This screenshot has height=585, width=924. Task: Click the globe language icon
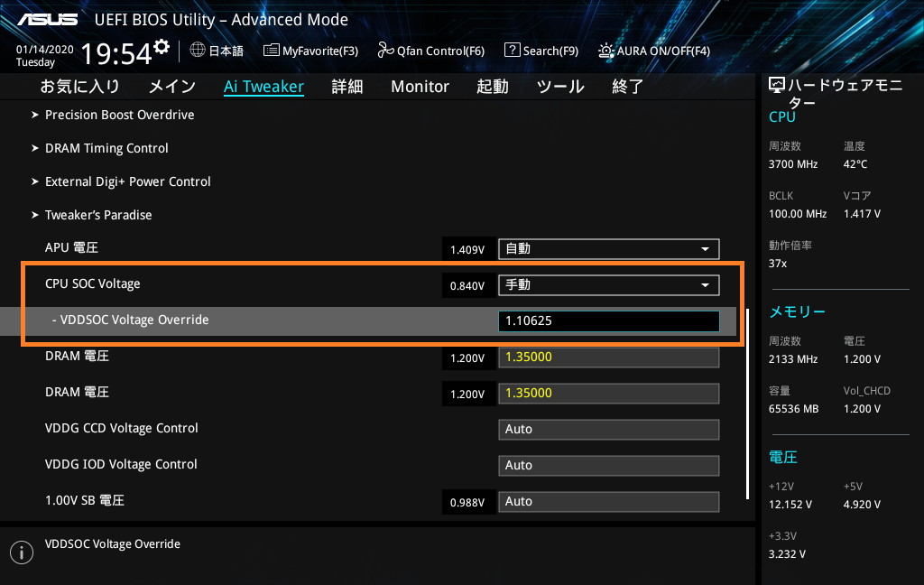point(198,51)
